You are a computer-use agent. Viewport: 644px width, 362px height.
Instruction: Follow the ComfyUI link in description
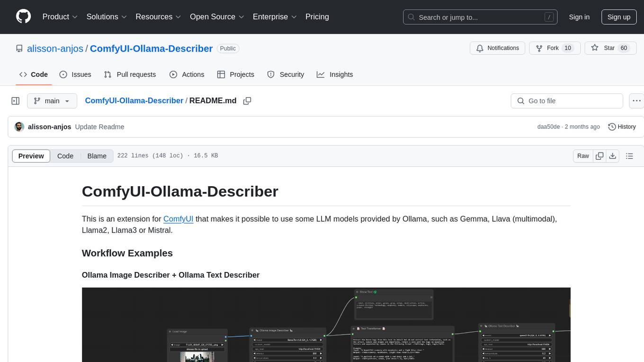pos(178,219)
